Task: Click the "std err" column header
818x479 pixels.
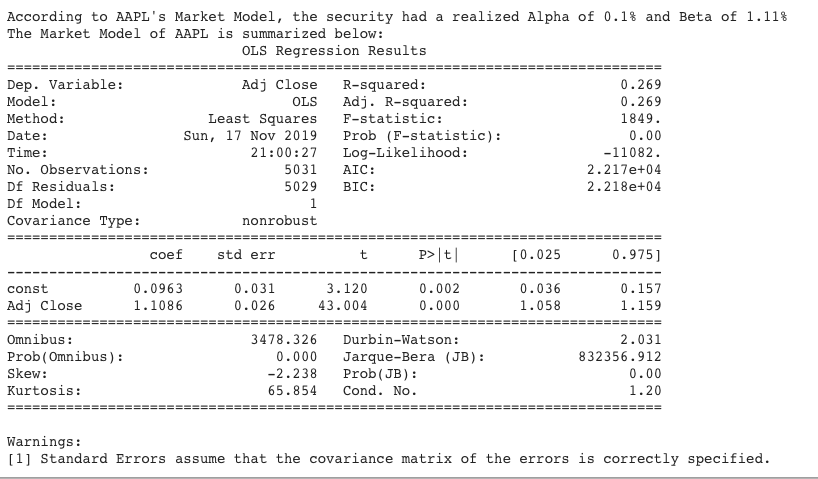Action: 246,255
